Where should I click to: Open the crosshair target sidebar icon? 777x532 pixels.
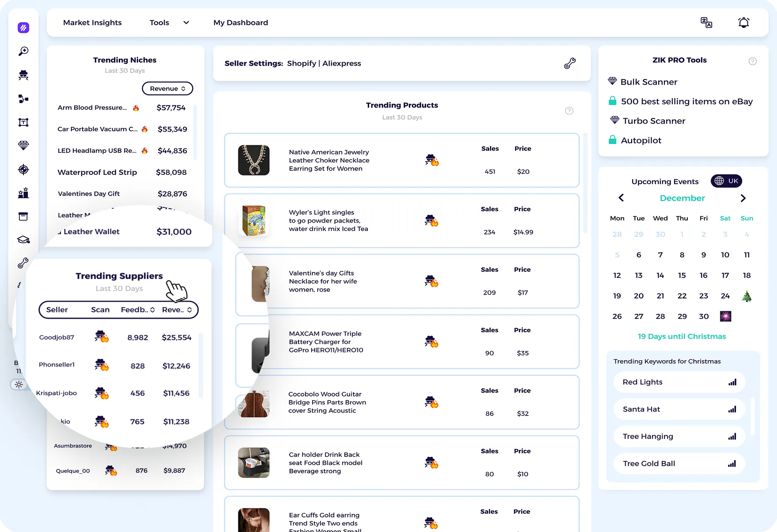pyautogui.click(x=23, y=170)
